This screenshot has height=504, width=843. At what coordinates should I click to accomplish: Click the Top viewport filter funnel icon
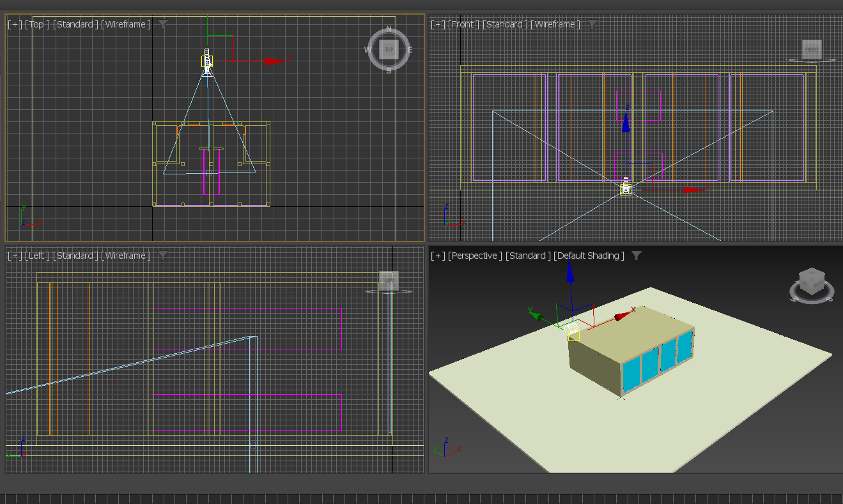pyautogui.click(x=163, y=24)
